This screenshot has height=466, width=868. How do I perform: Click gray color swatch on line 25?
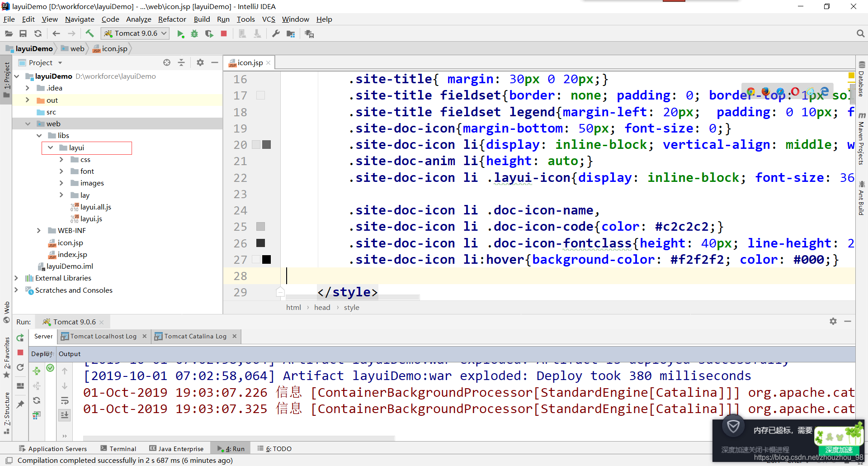click(260, 227)
